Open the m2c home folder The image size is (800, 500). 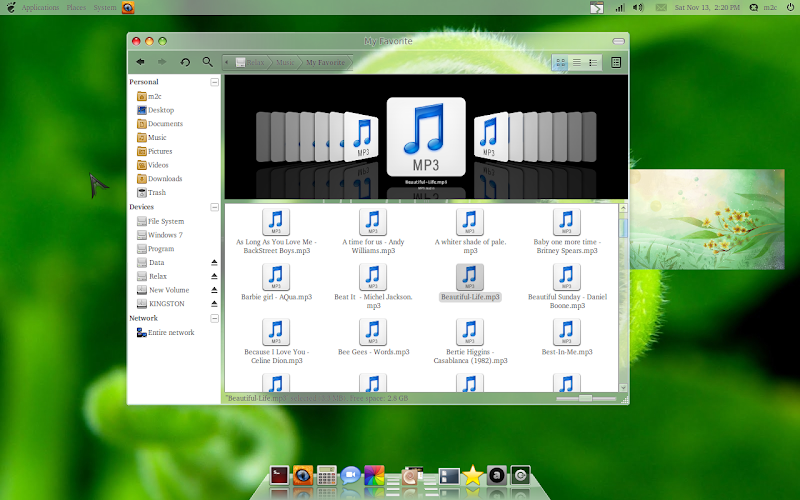pyautogui.click(x=149, y=96)
